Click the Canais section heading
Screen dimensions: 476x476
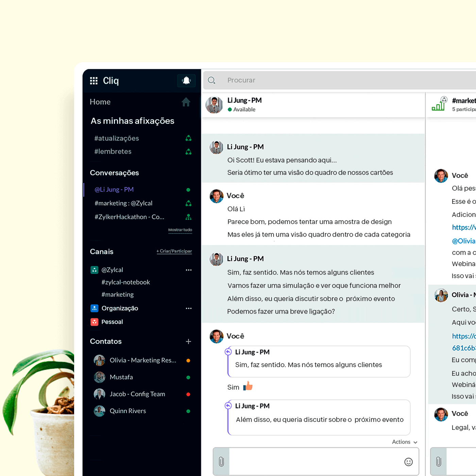102,252
